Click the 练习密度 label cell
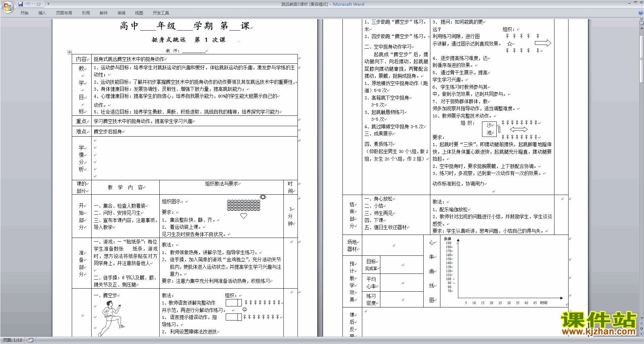This screenshot has width=644, height=344. tap(371, 299)
